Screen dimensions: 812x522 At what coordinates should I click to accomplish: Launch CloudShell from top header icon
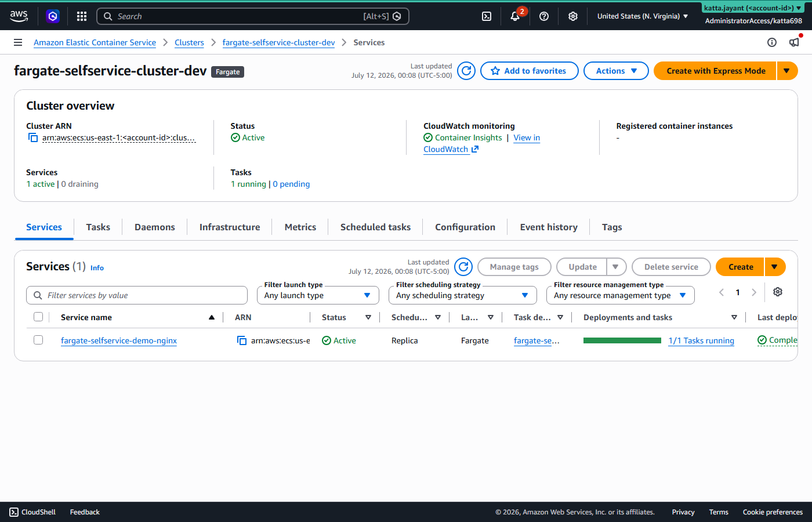487,16
